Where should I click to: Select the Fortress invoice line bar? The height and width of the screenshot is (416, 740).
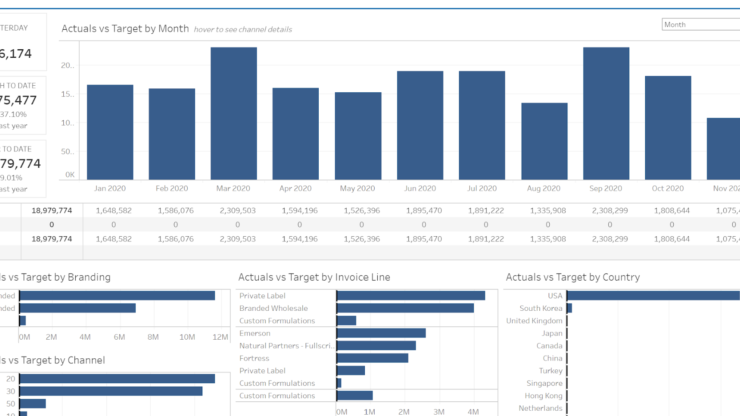(x=373, y=357)
